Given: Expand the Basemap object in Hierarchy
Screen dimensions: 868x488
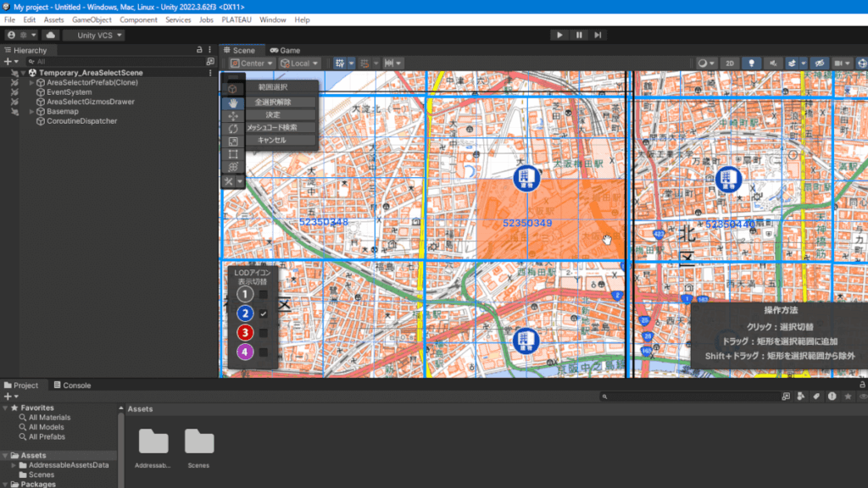Looking at the screenshot, I should 31,111.
